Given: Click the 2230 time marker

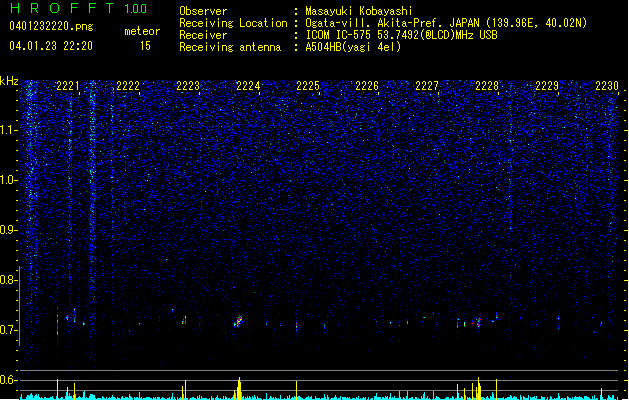Looking at the screenshot, I should tap(607, 86).
